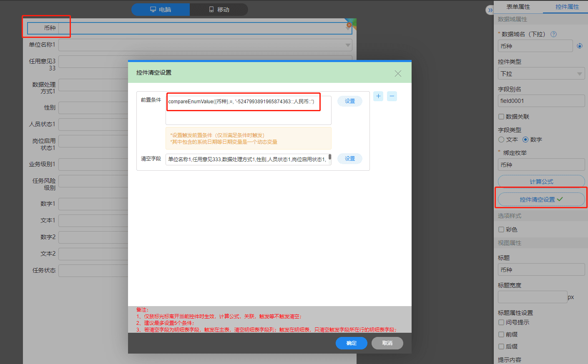Collapse the right properties panel arrow

coord(490,10)
